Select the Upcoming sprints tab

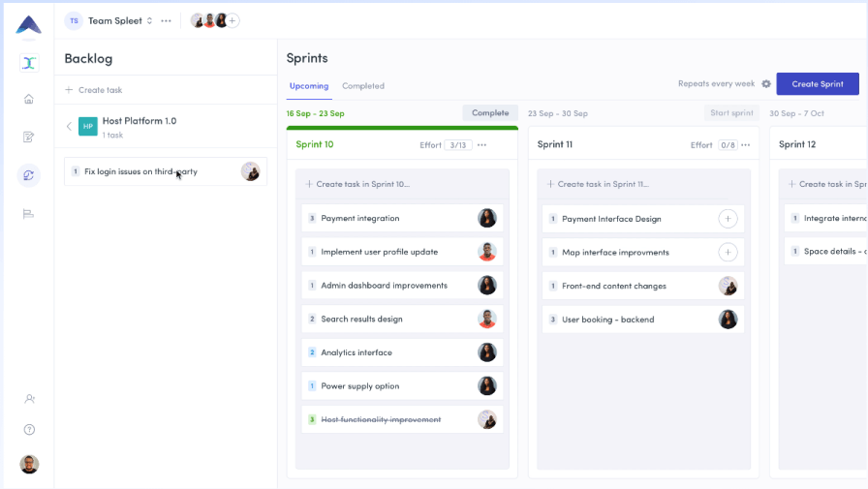point(309,86)
